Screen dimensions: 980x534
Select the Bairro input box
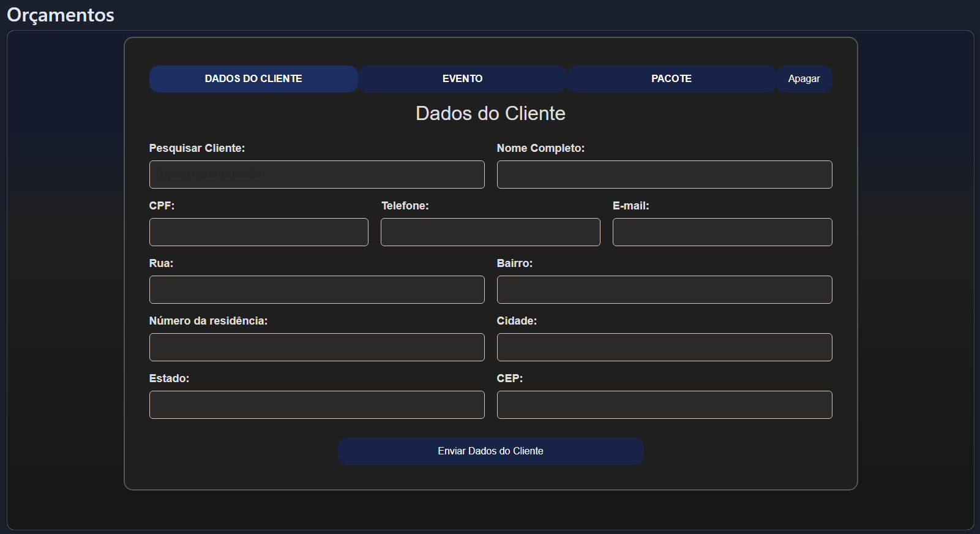tap(664, 290)
